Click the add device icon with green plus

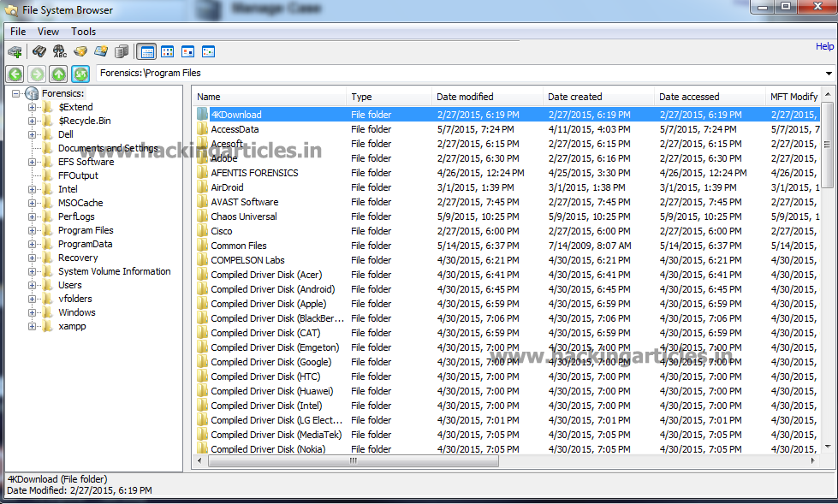point(15,52)
